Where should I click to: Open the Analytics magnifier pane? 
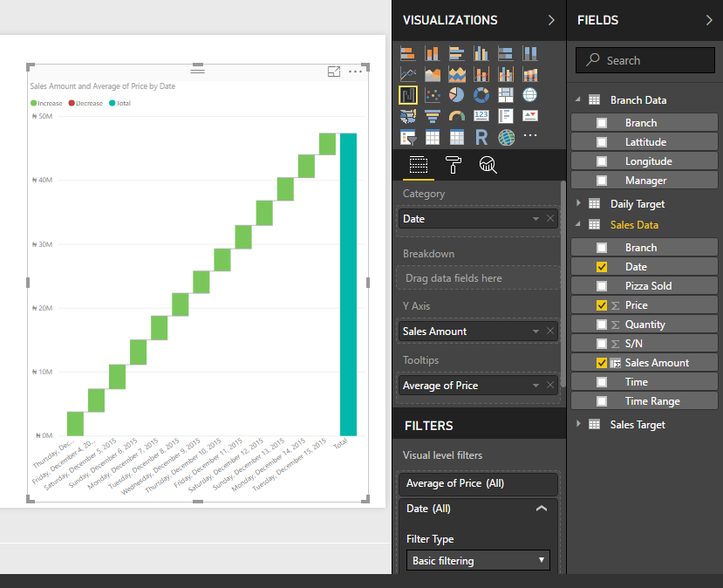[488, 166]
